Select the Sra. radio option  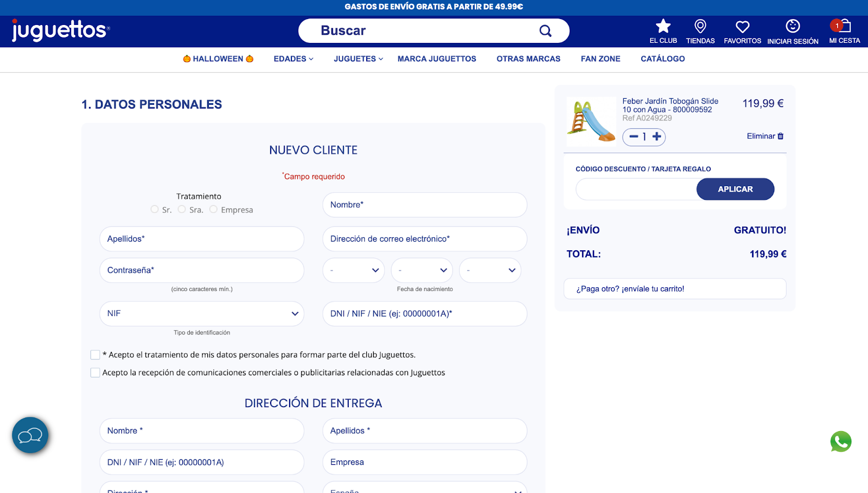pyautogui.click(x=182, y=209)
